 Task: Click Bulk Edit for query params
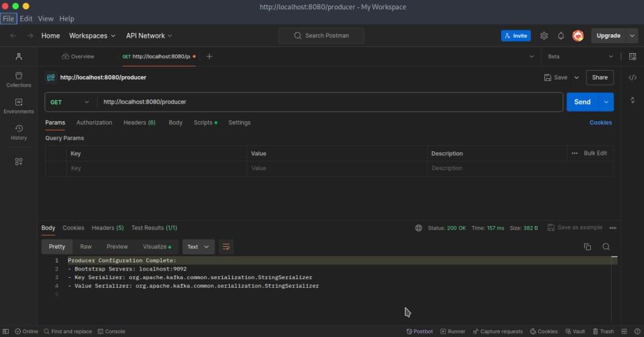click(x=595, y=153)
